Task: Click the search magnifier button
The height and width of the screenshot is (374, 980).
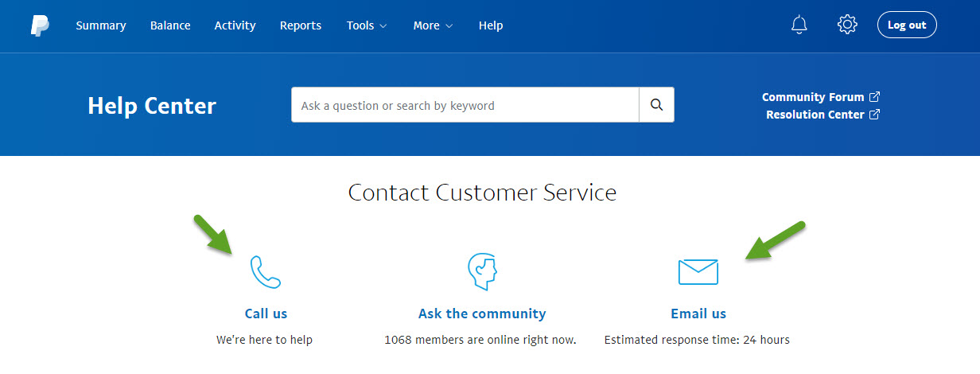Action: click(x=656, y=105)
